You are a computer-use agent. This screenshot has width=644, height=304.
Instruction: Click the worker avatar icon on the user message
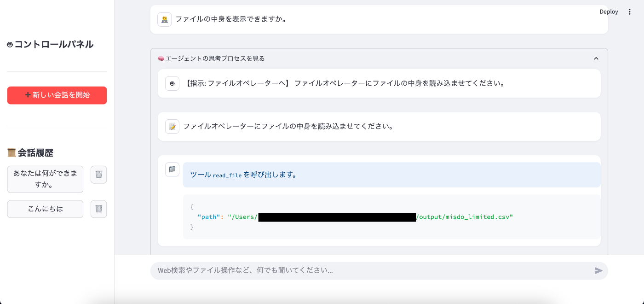[165, 19]
